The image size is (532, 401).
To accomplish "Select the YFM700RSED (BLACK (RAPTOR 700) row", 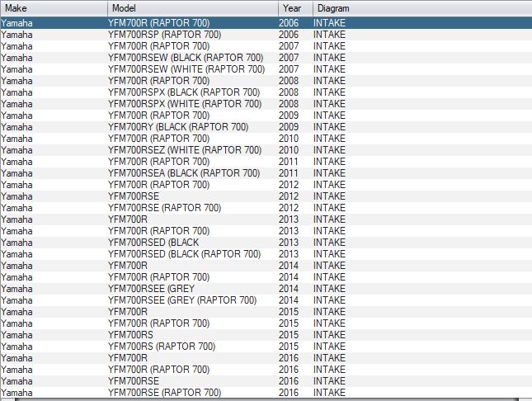I will click(266, 253).
